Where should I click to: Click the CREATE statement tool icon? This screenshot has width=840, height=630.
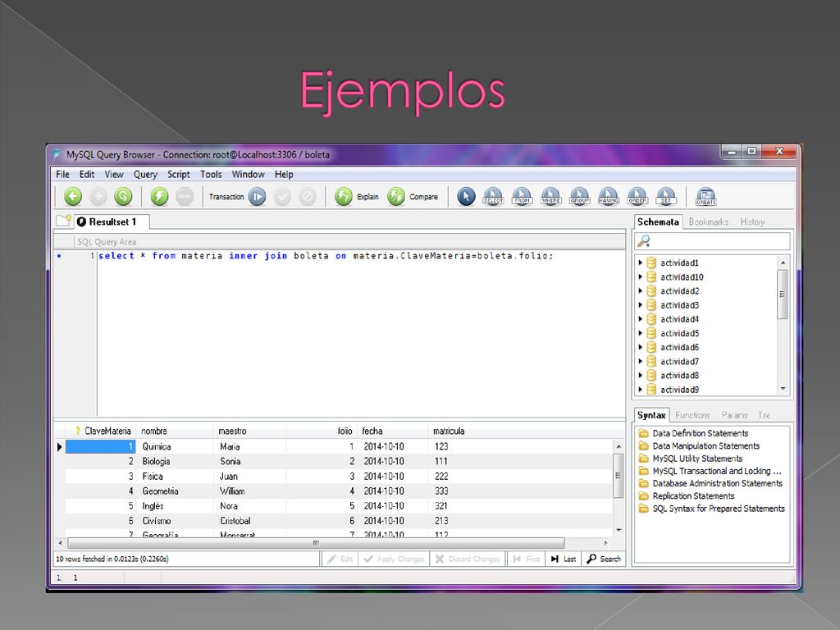tap(706, 197)
